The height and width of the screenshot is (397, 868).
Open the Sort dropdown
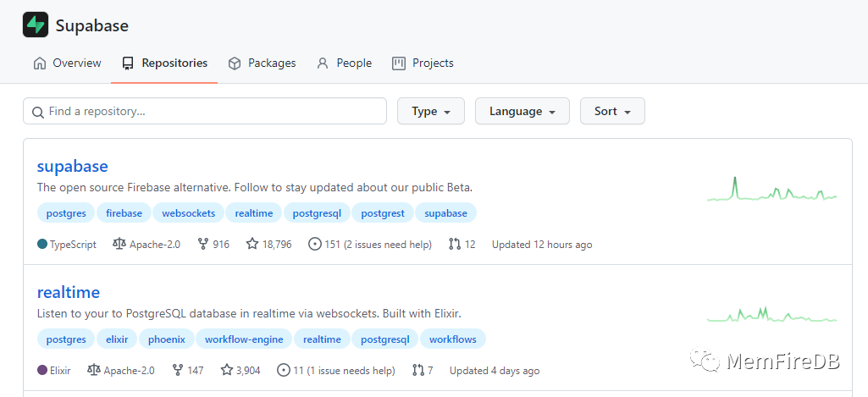[612, 112]
